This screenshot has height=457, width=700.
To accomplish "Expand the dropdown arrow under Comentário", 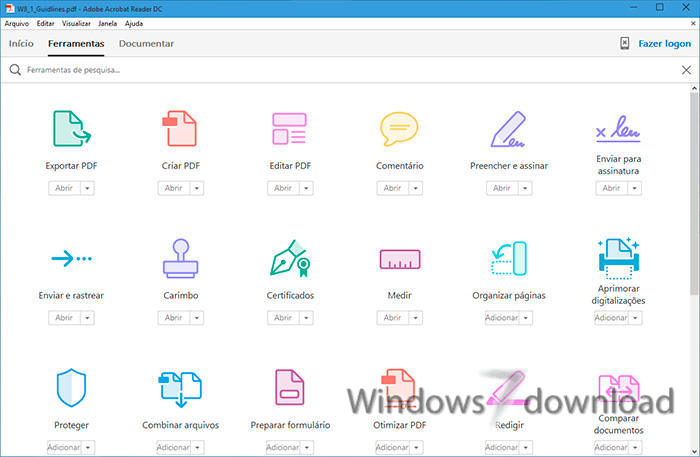I will (415, 188).
